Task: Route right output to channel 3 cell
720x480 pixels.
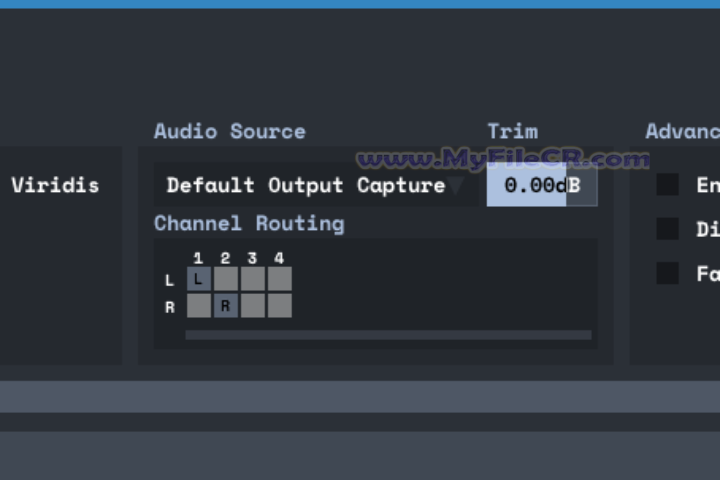Action: click(252, 306)
